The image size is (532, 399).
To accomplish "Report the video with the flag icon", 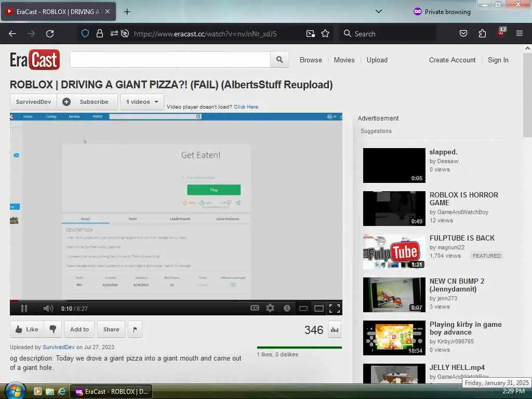I will click(135, 329).
